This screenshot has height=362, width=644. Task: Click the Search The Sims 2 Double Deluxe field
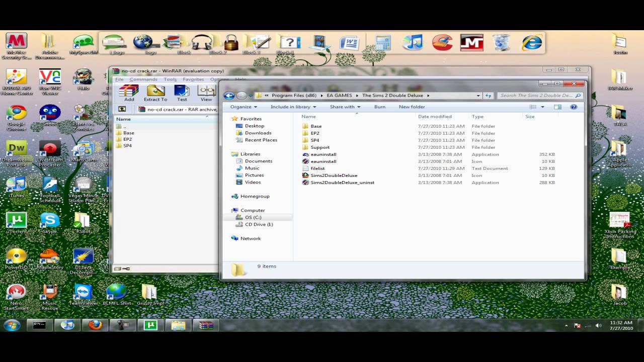[x=536, y=96]
